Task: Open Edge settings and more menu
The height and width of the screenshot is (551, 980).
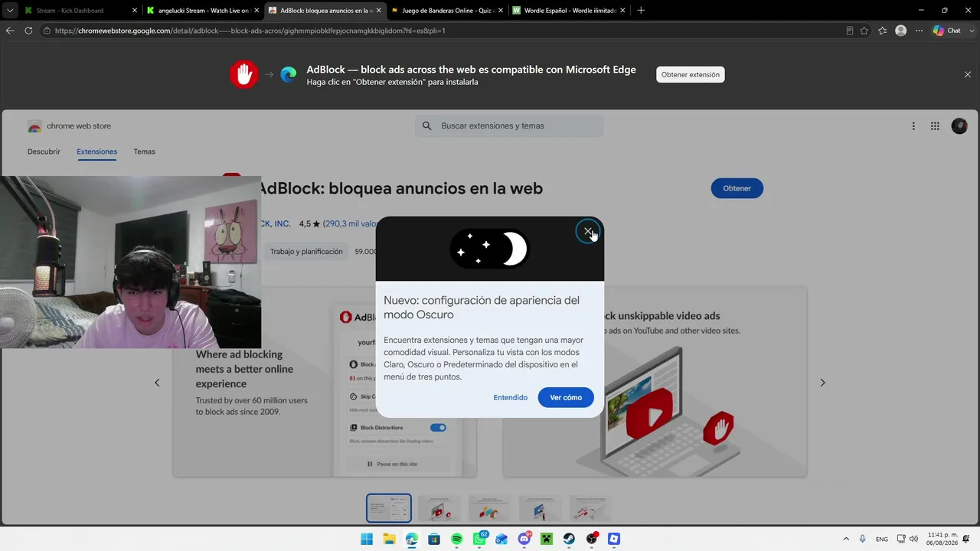Action: point(920,31)
